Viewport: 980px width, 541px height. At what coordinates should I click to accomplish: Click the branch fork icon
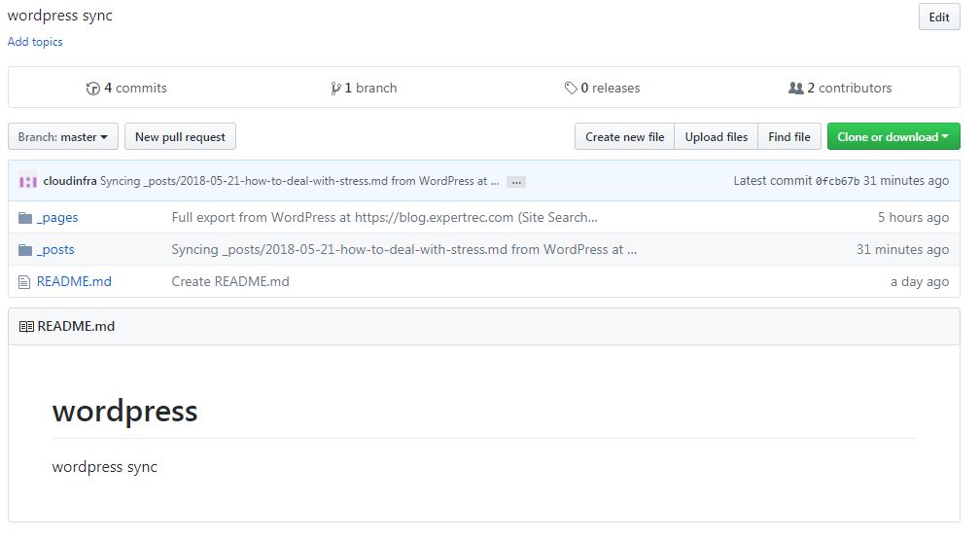(x=335, y=89)
